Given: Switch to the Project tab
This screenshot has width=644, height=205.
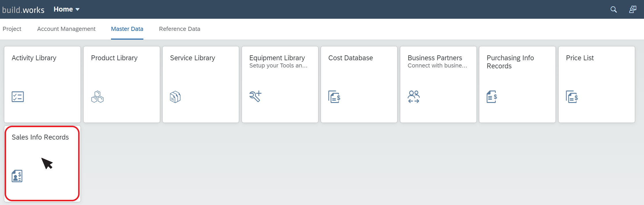Looking at the screenshot, I should click(12, 29).
